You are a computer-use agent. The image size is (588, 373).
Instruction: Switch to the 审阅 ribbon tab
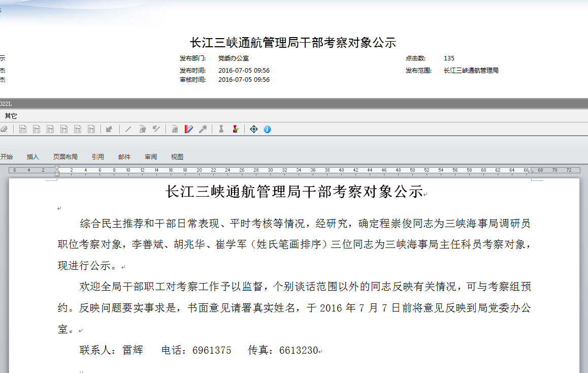pyautogui.click(x=151, y=157)
